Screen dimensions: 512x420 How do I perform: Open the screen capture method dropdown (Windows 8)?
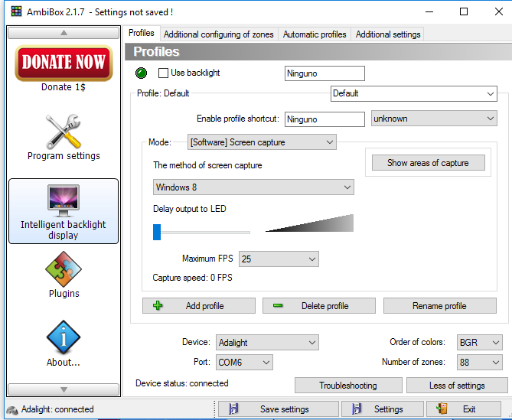(x=253, y=187)
